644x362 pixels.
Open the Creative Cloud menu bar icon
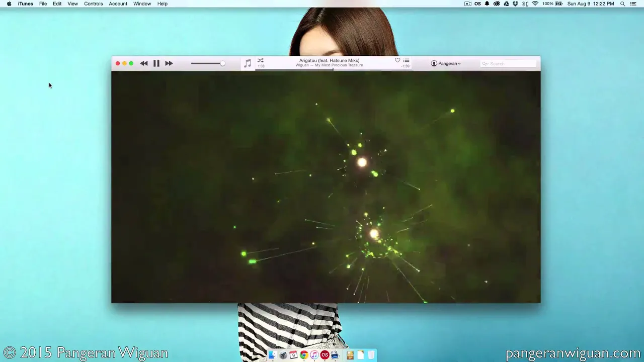497,4
